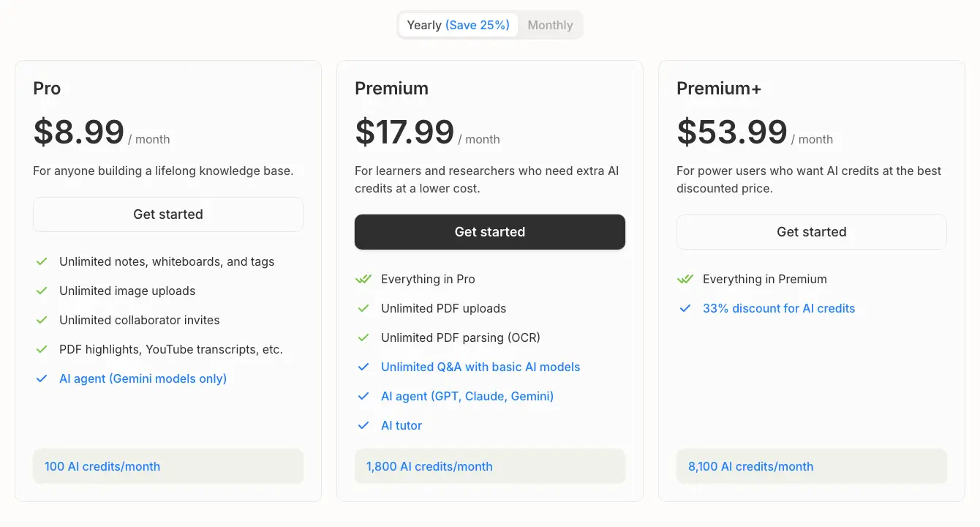Image resolution: width=980 pixels, height=527 pixels.
Task: Click Get started on the Premium plan
Action: [x=490, y=232]
